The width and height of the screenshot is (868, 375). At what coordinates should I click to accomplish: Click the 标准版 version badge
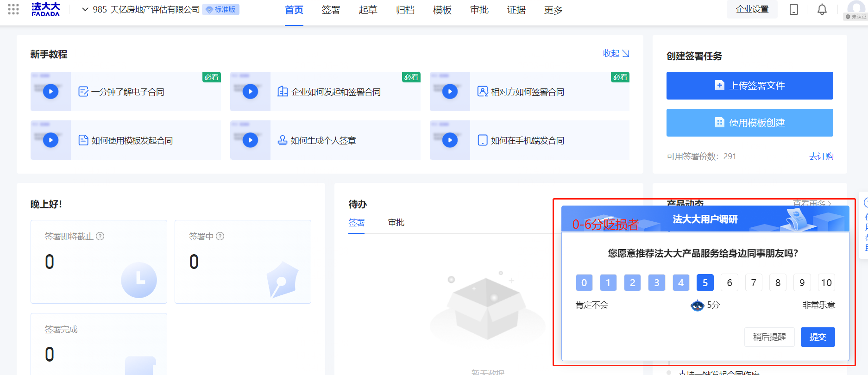click(x=221, y=9)
